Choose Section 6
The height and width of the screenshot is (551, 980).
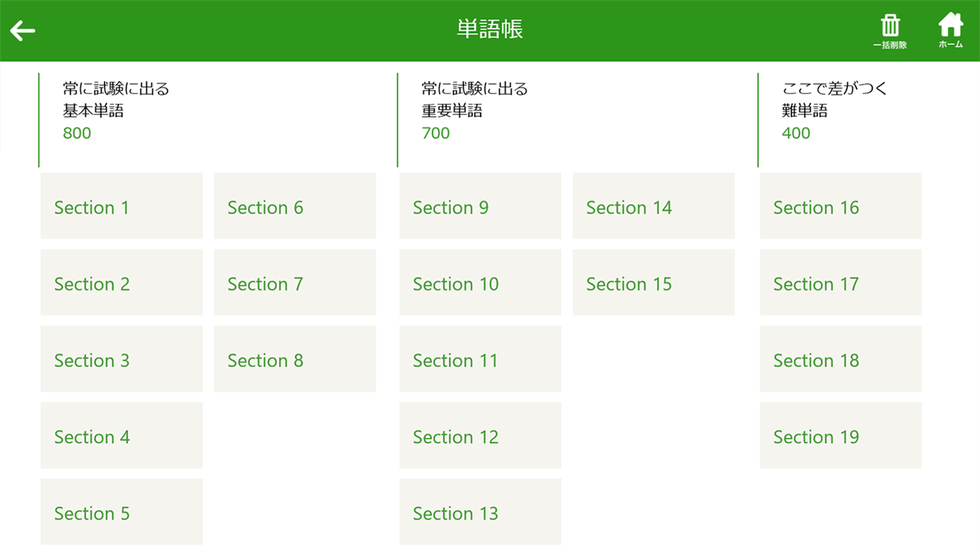[295, 206]
